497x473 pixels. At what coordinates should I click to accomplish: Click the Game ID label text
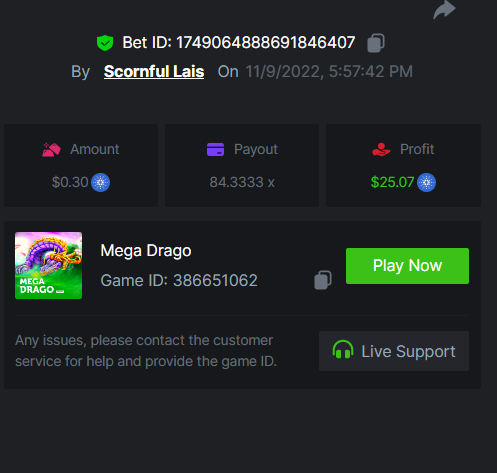[134, 280]
